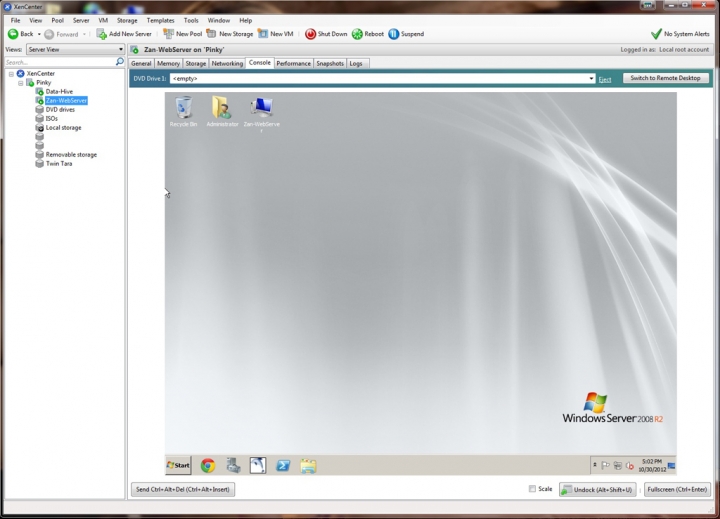Open the Templates menu

point(160,21)
